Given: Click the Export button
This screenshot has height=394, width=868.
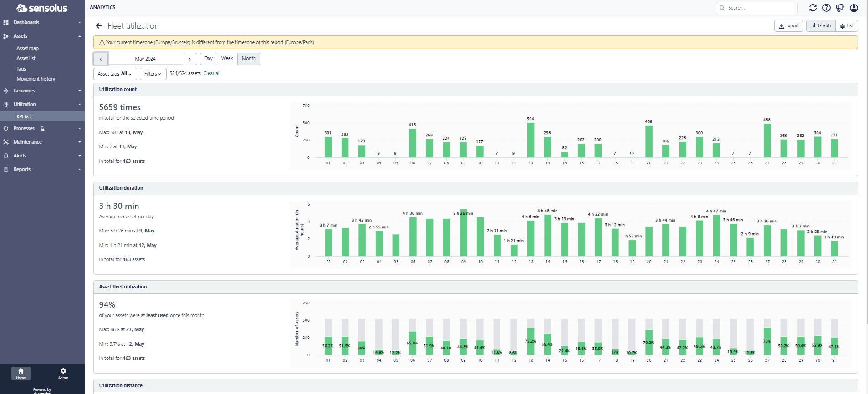Looking at the screenshot, I should [x=789, y=26].
